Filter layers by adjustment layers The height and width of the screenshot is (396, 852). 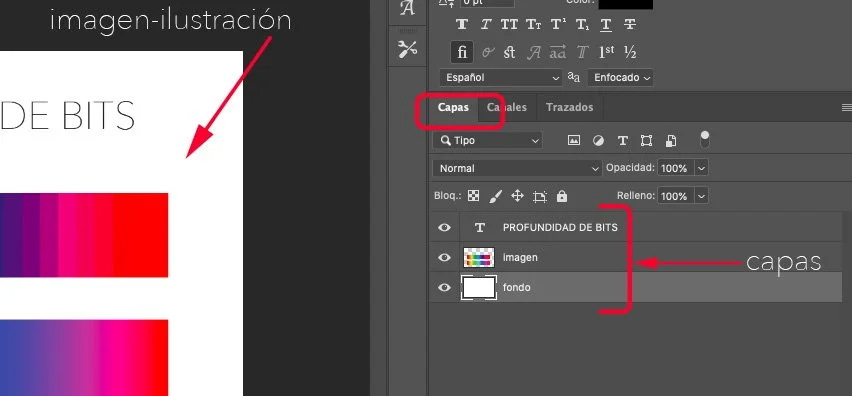click(598, 141)
